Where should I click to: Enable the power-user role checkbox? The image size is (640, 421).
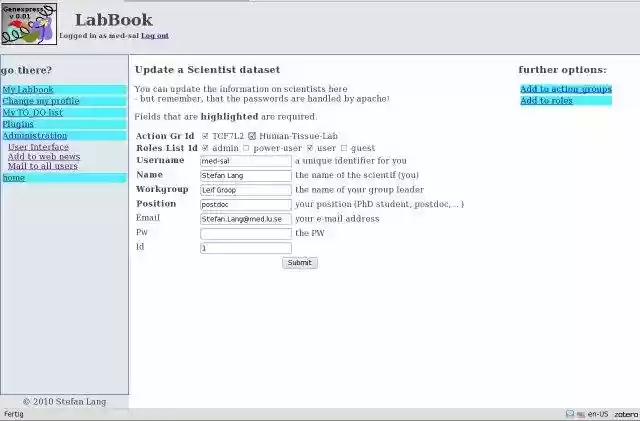tap(246, 148)
